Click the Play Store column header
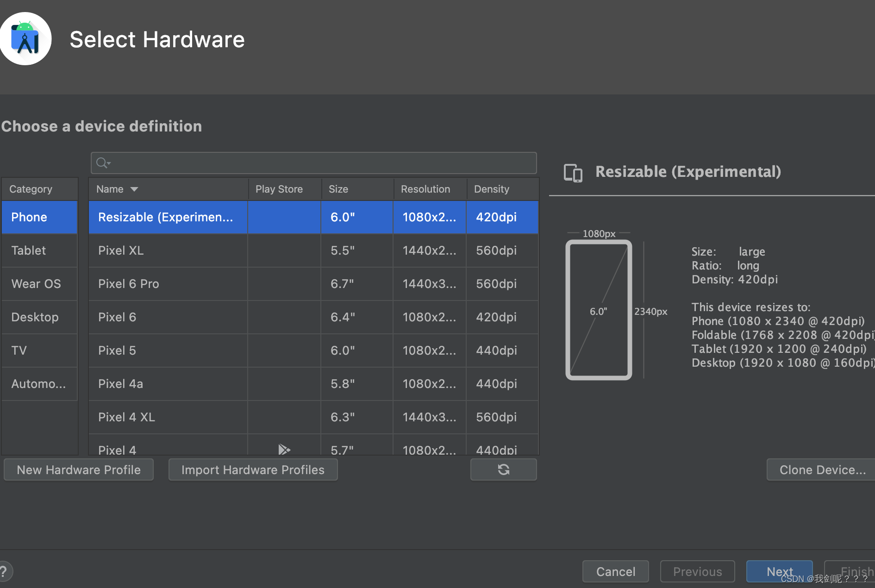Screen dimensions: 875x588 click(x=285, y=189)
